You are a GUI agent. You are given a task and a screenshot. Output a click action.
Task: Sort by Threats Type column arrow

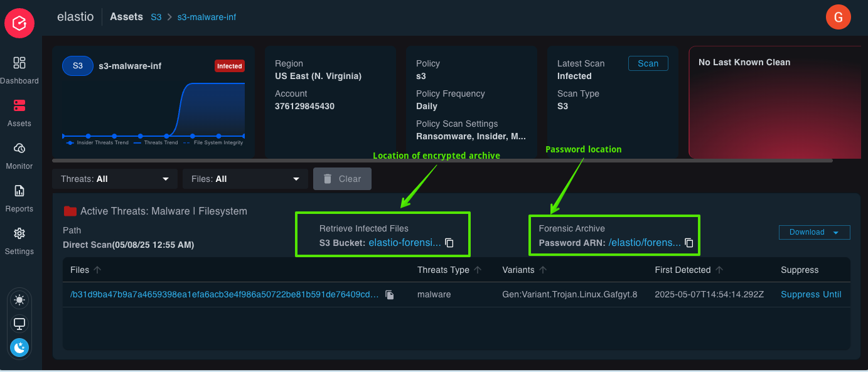[x=478, y=270]
